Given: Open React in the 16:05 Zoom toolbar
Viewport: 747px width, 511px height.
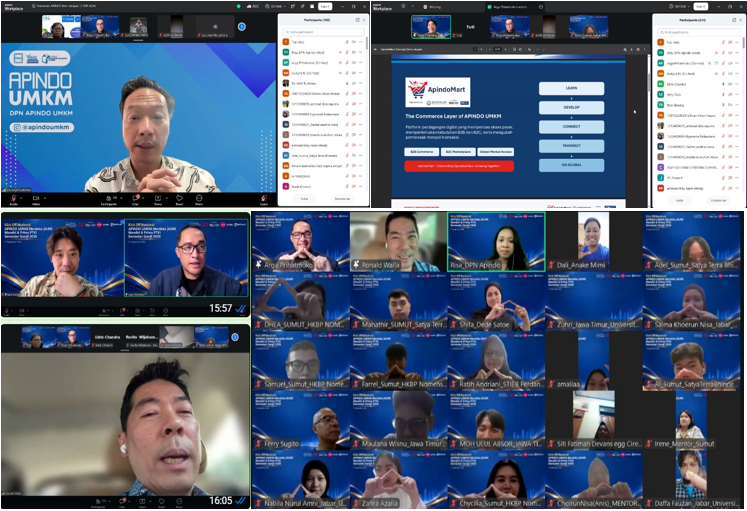Looking at the screenshot, I should (161, 501).
